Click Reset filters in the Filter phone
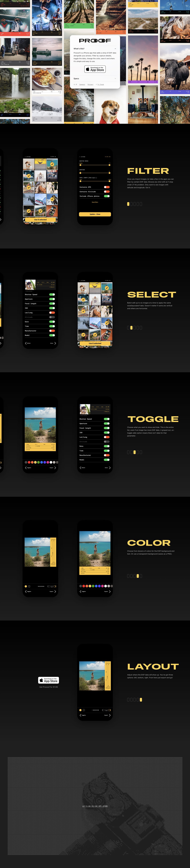The height and width of the screenshot is (868, 190). [95, 202]
